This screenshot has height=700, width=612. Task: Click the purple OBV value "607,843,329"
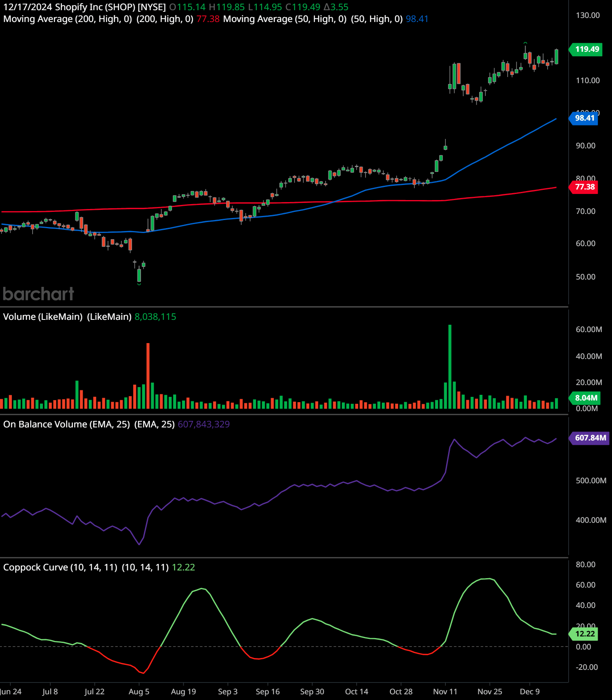pos(204,424)
